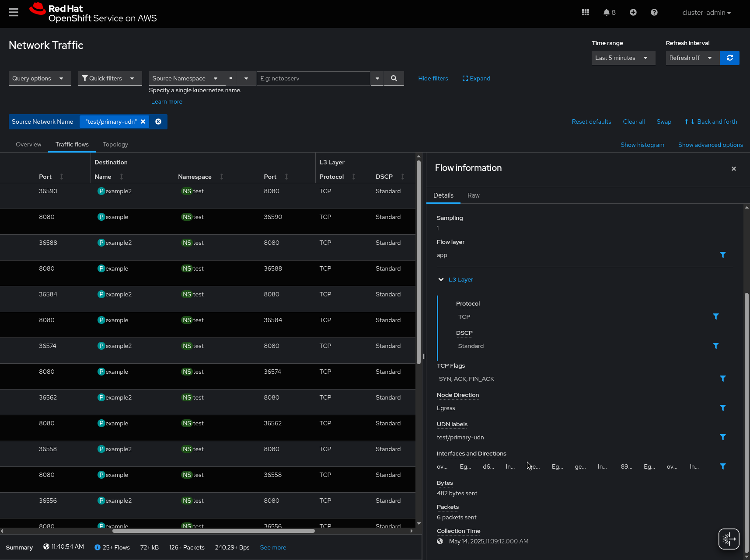Switch to the Topology tab
The width and height of the screenshot is (750, 560).
click(115, 144)
